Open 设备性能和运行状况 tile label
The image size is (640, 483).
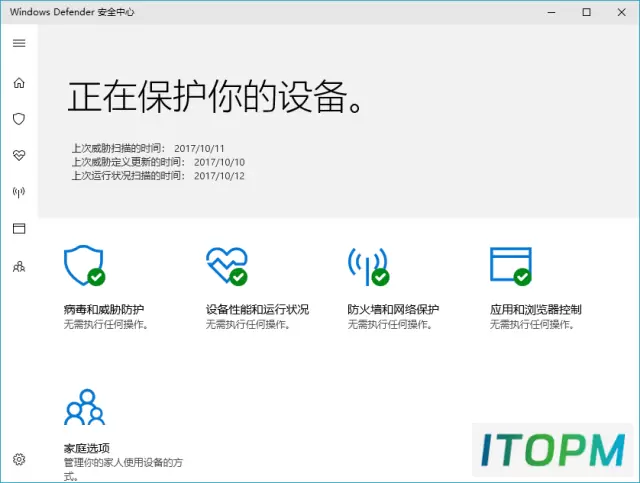257,309
